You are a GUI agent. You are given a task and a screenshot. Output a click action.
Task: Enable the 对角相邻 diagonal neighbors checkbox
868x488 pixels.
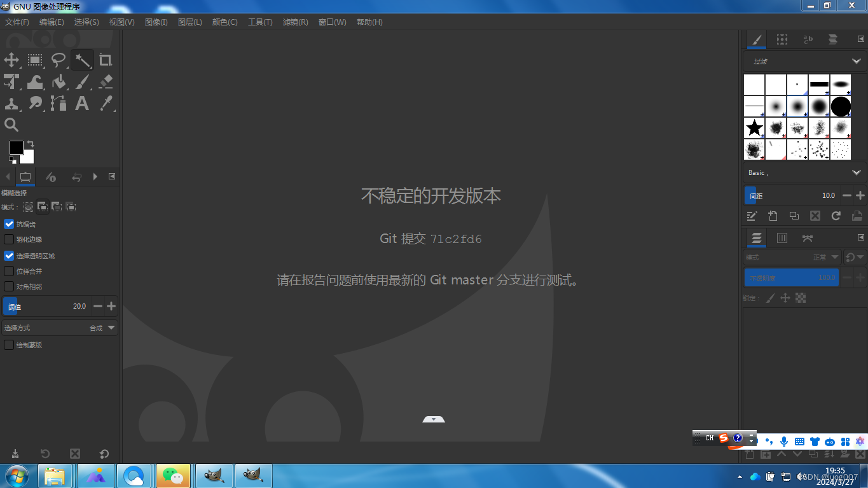9,286
